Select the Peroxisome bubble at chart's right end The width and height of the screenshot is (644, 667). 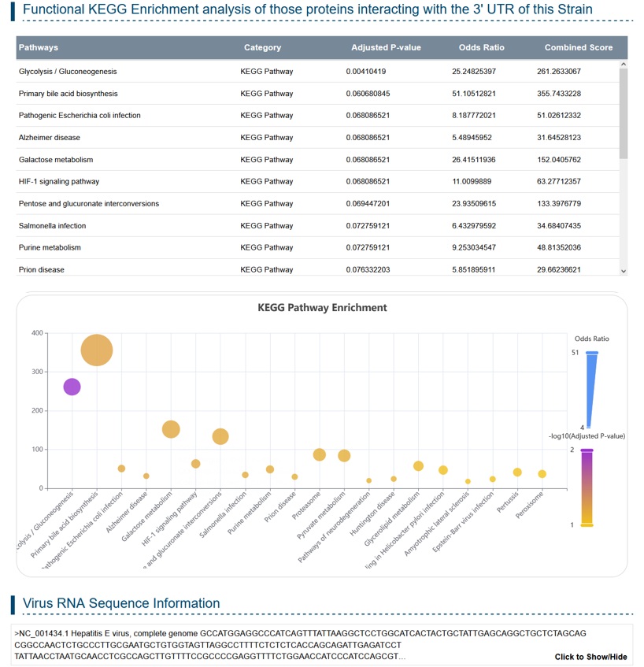(x=542, y=474)
